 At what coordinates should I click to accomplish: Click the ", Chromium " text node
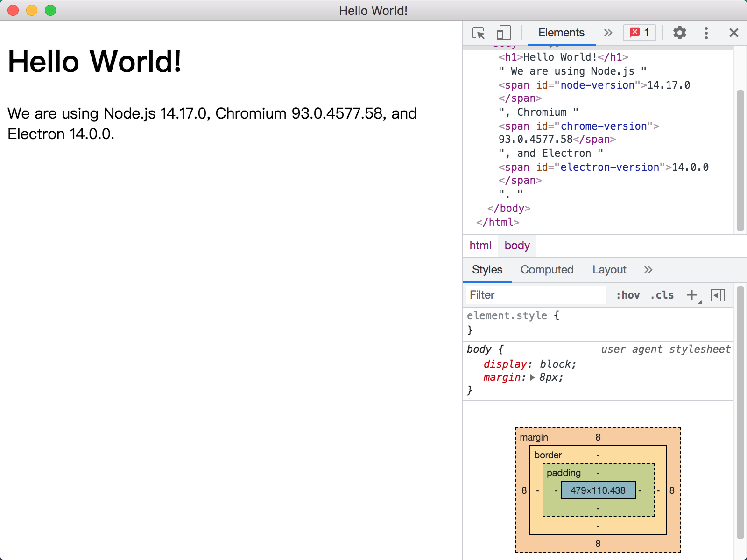coord(538,112)
